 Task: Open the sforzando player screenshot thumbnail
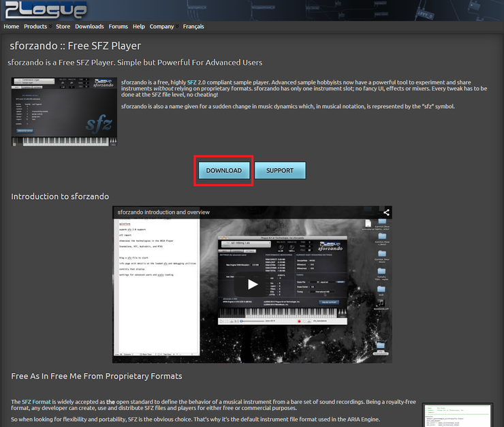coord(64,112)
